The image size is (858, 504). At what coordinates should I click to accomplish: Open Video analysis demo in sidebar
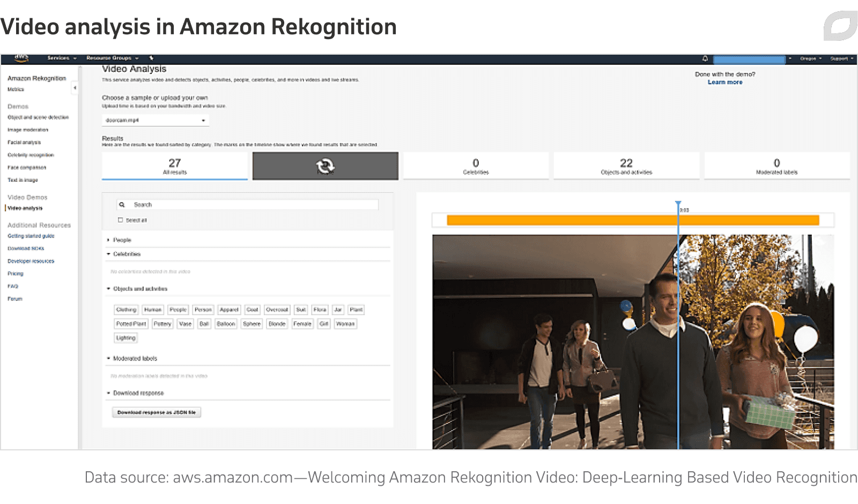25,208
